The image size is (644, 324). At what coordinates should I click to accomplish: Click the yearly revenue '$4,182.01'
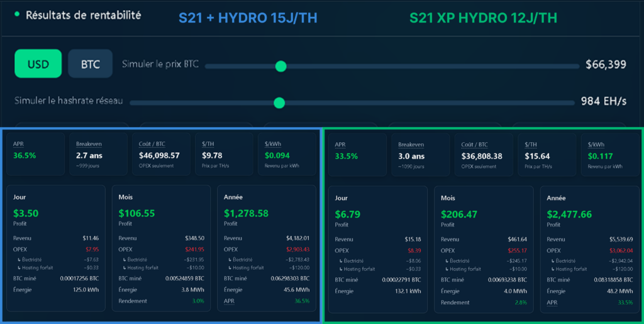tap(297, 238)
